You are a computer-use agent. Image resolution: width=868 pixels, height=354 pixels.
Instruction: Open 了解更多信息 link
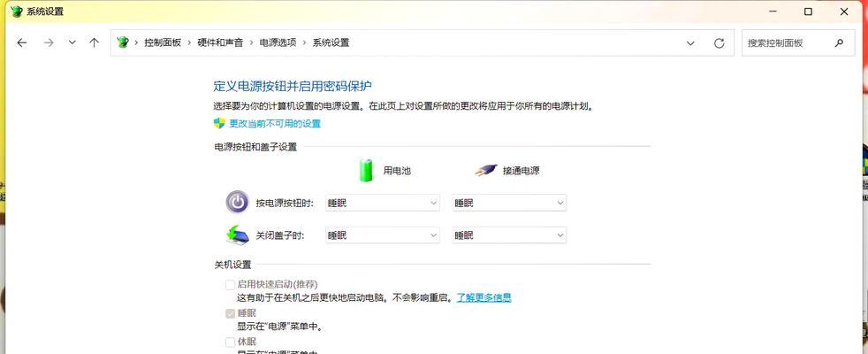point(483,297)
